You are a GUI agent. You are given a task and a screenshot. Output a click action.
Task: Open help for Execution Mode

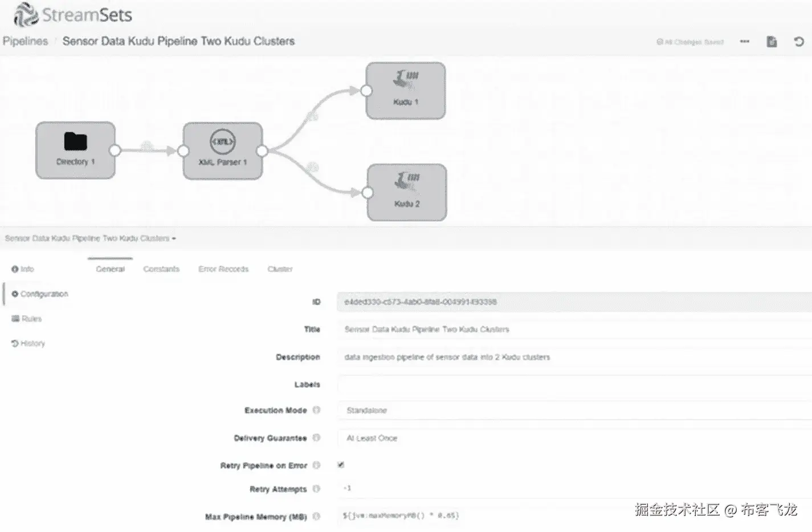(316, 410)
